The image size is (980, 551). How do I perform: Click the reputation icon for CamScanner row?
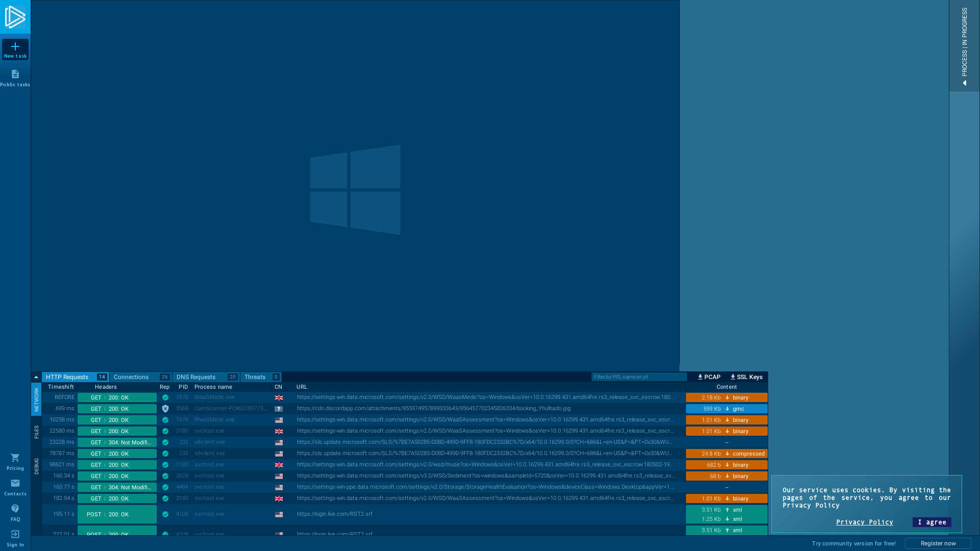click(x=165, y=409)
